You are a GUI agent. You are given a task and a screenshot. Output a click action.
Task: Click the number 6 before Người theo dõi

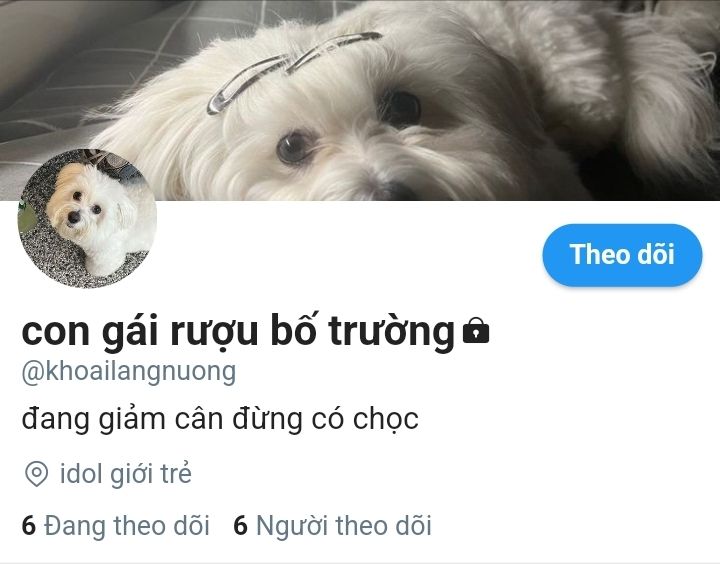pyautogui.click(x=240, y=526)
